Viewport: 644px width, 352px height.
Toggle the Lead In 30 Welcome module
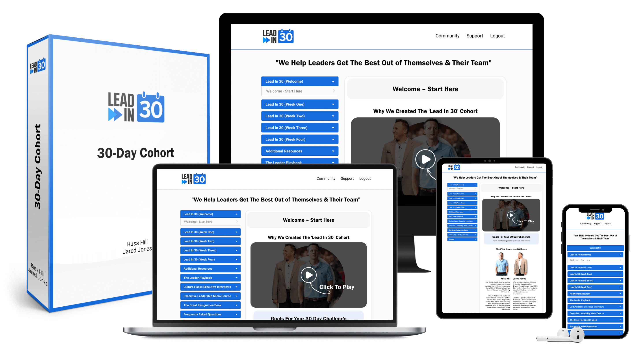299,81
